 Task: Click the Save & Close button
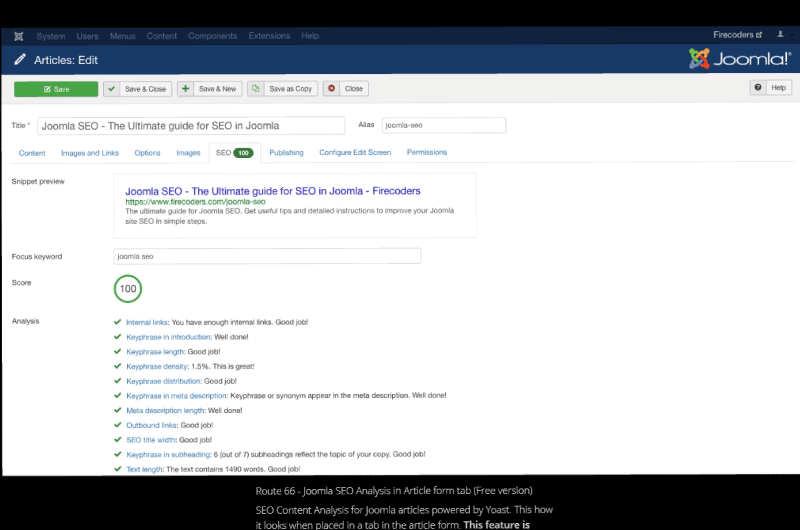[x=138, y=89]
